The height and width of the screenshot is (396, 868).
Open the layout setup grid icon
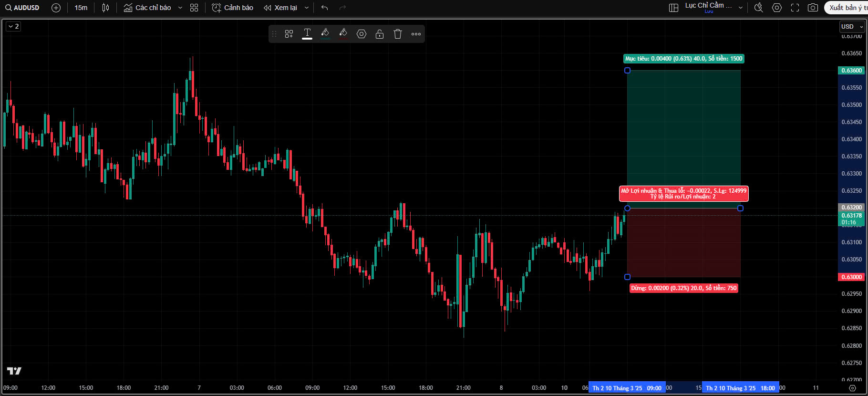673,8
